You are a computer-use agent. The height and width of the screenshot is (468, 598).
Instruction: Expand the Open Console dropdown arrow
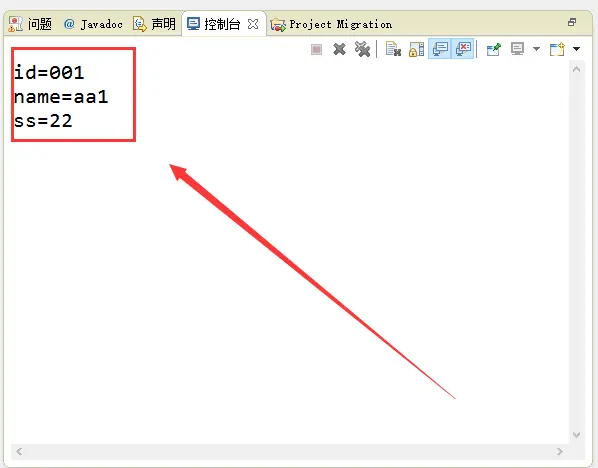[x=576, y=49]
